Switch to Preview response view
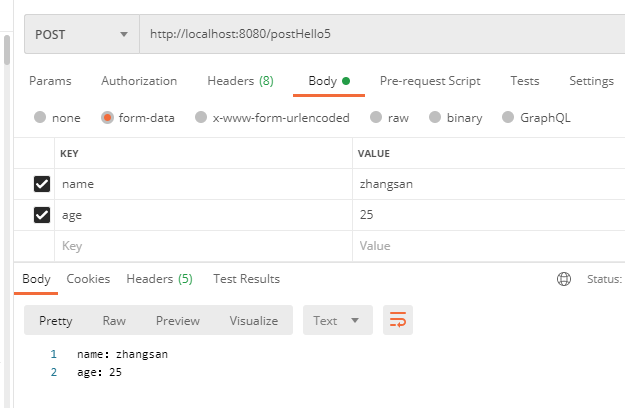This screenshot has height=408, width=625. [x=177, y=321]
